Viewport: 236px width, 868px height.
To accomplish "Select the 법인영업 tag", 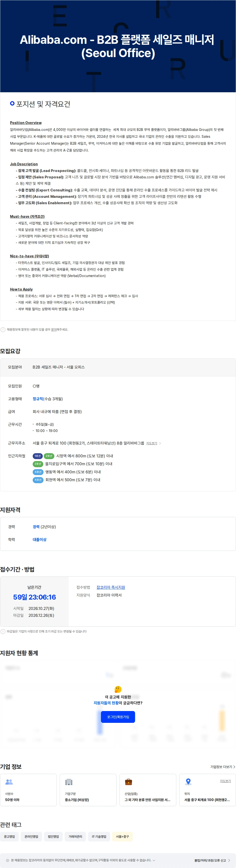I will pyautogui.click(x=53, y=837).
